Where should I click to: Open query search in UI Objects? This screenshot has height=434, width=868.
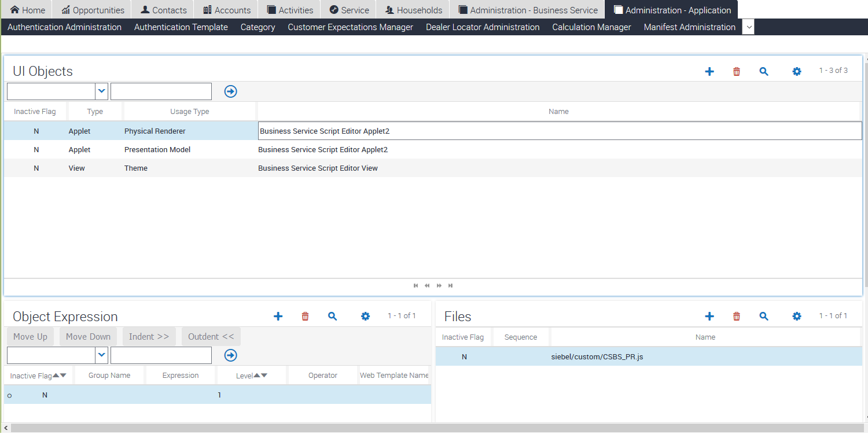click(764, 71)
